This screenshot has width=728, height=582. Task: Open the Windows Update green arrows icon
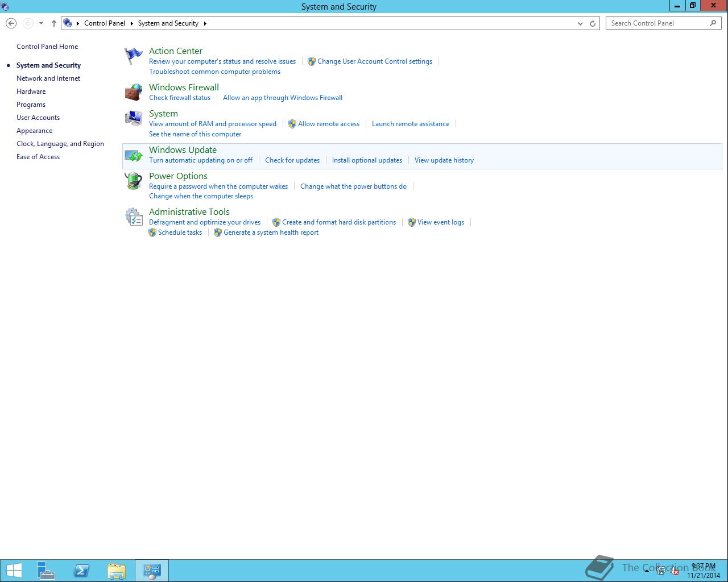click(x=133, y=155)
